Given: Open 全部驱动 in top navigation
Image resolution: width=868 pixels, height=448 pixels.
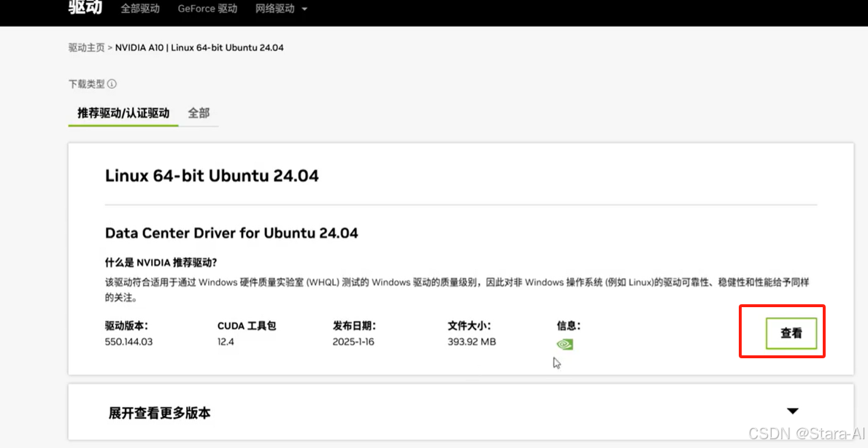Looking at the screenshot, I should [140, 9].
